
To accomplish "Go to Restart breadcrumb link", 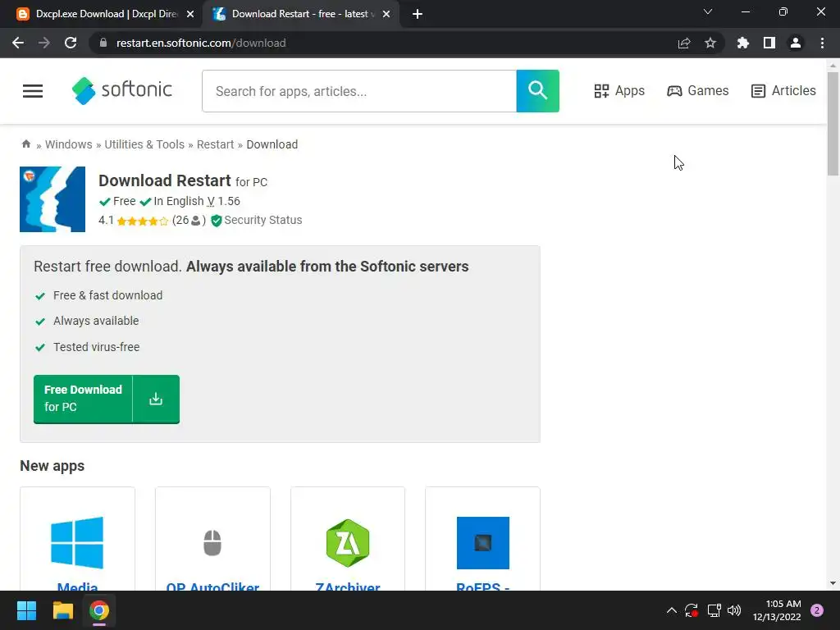I will (216, 144).
